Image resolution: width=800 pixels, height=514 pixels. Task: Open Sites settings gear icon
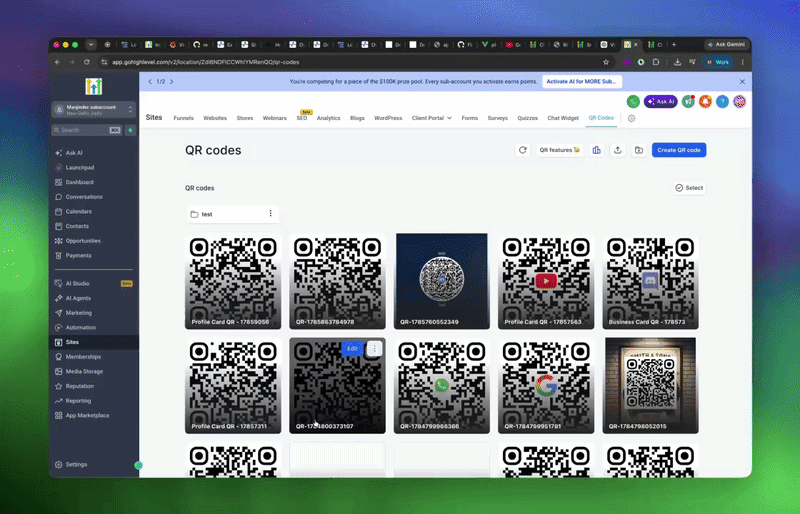[632, 118]
